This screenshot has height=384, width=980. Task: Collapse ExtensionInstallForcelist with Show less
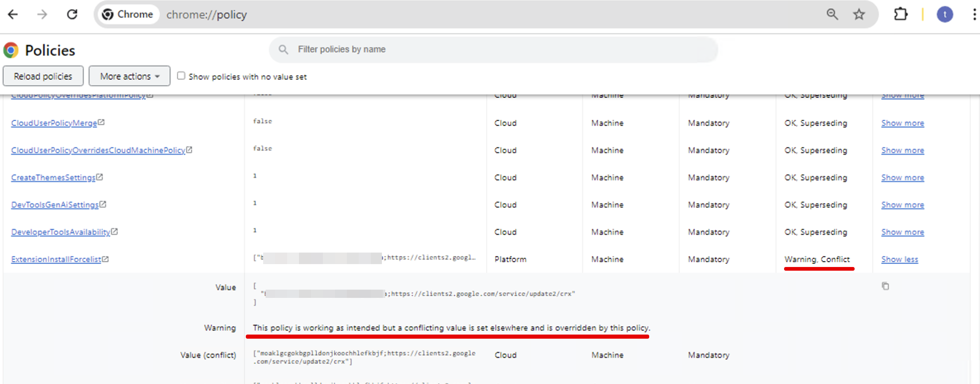[x=900, y=259]
